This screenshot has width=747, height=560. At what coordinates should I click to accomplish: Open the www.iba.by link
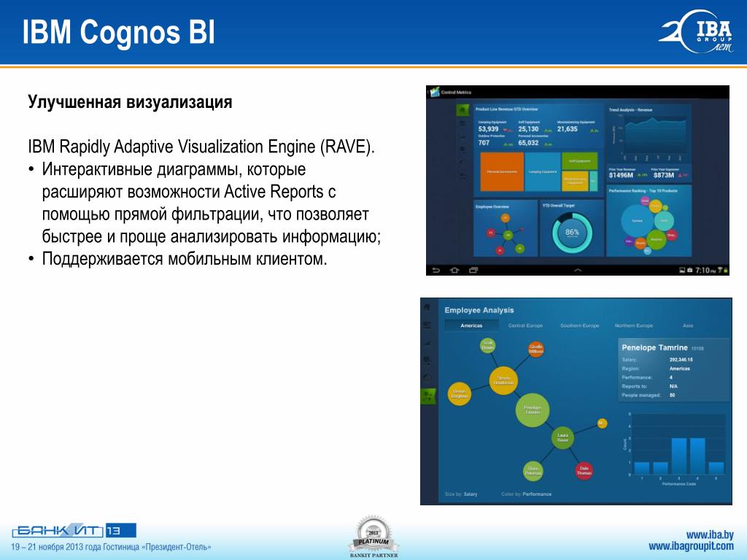click(710, 534)
